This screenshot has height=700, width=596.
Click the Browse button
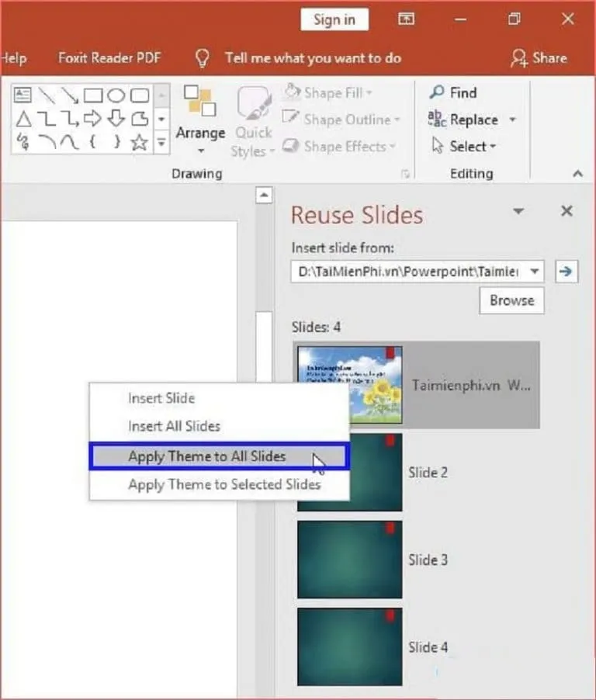tap(511, 300)
